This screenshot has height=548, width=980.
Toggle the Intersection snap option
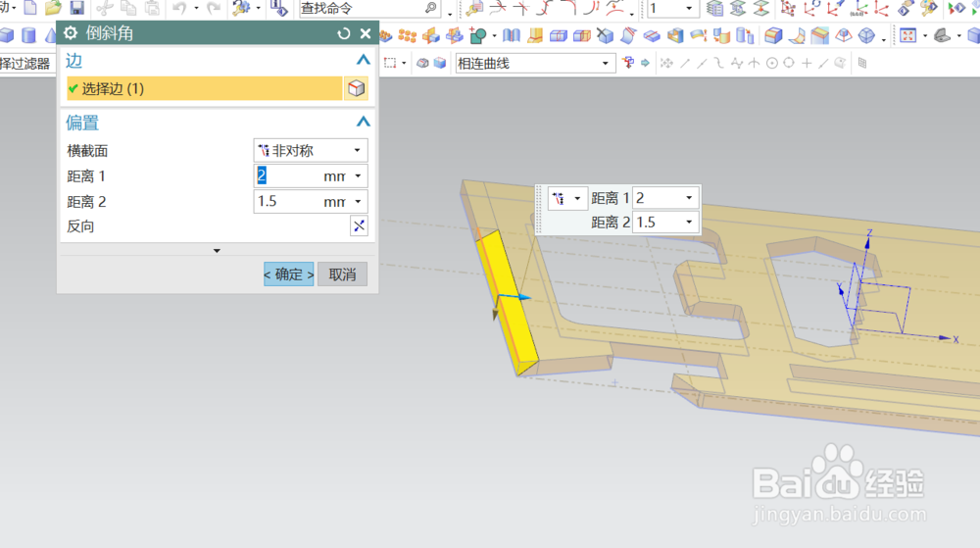755,63
